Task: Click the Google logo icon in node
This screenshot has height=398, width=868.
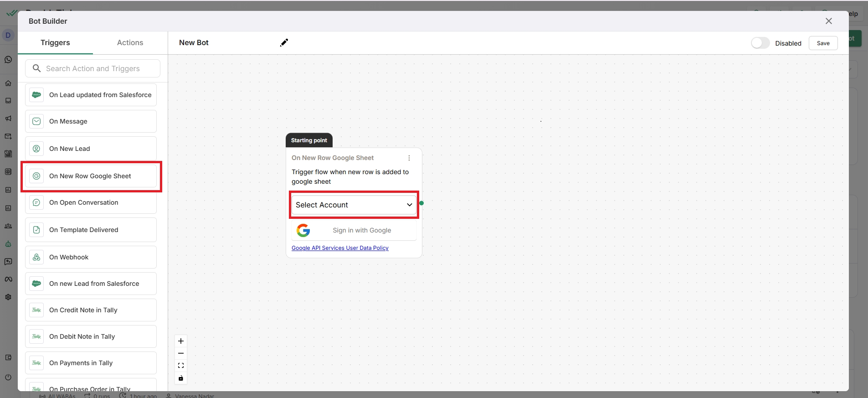Action: pos(303,230)
